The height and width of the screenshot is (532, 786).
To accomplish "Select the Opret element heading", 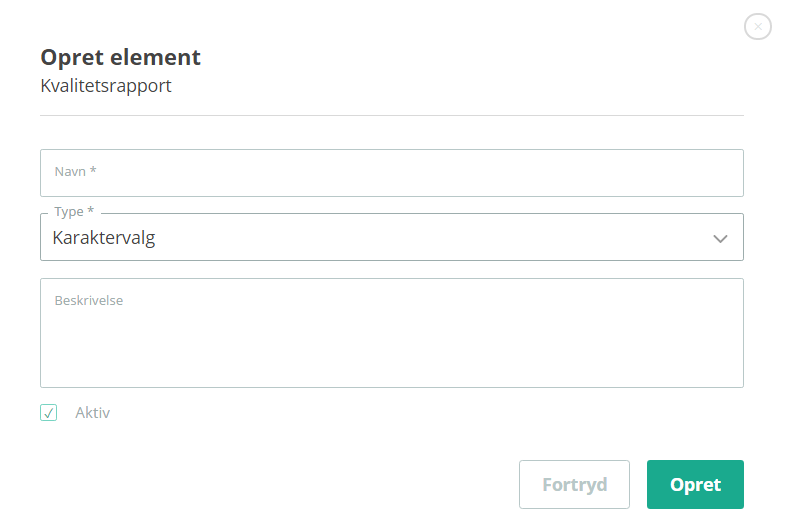I will click(120, 57).
